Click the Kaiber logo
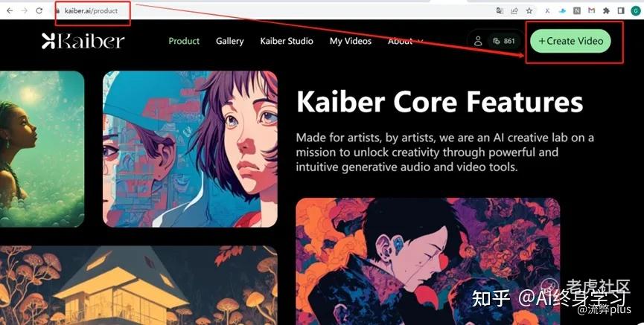Screen dimensions: 644x325 tap(83, 41)
